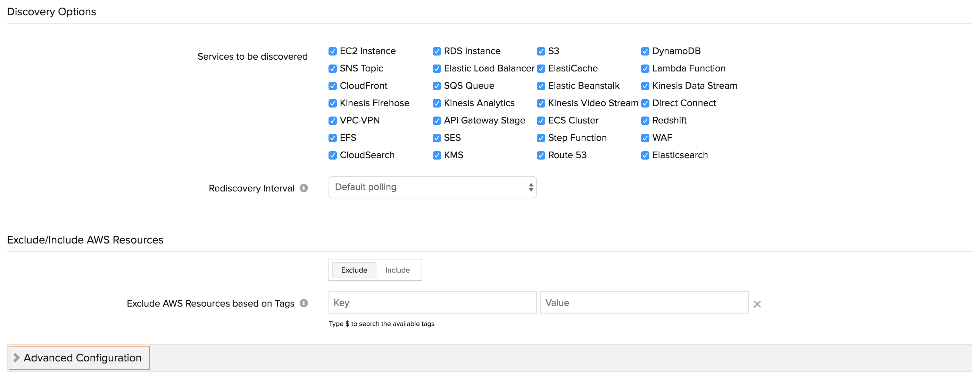The width and height of the screenshot is (980, 385).
Task: Uncheck the RDS Instance checkbox
Action: (x=437, y=51)
